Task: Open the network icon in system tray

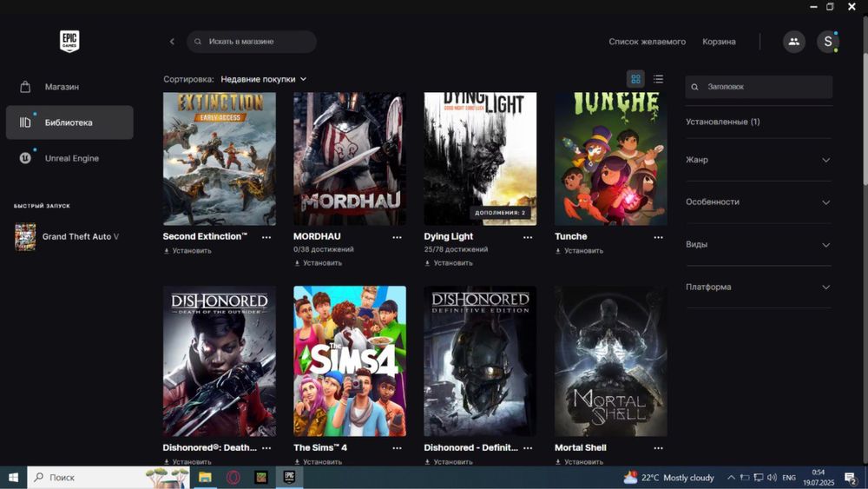Action: pos(759,478)
